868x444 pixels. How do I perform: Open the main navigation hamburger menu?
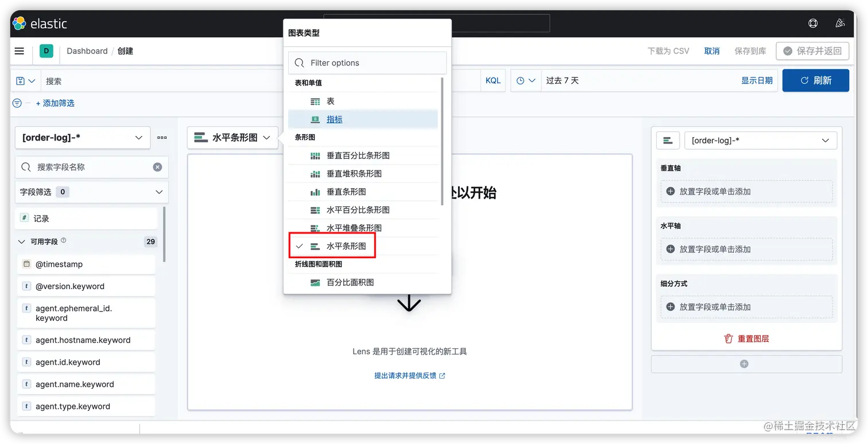coord(19,51)
